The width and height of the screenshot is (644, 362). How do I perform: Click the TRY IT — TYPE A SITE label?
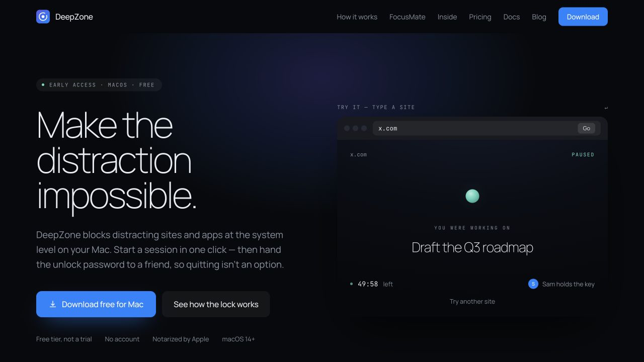point(376,107)
